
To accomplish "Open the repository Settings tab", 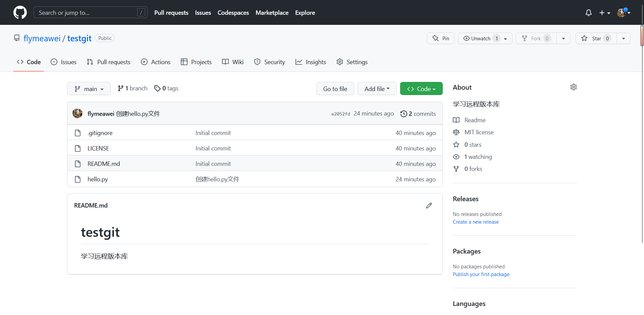I will point(352,62).
